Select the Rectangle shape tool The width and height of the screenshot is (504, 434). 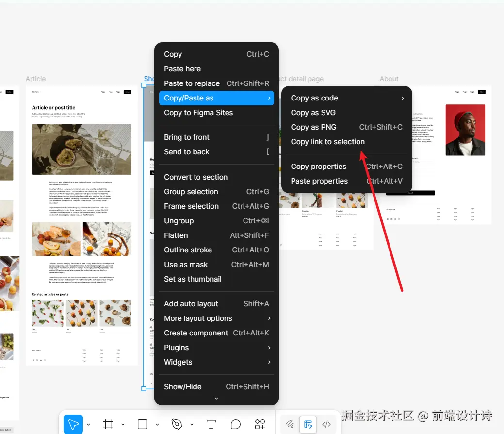tap(143, 424)
